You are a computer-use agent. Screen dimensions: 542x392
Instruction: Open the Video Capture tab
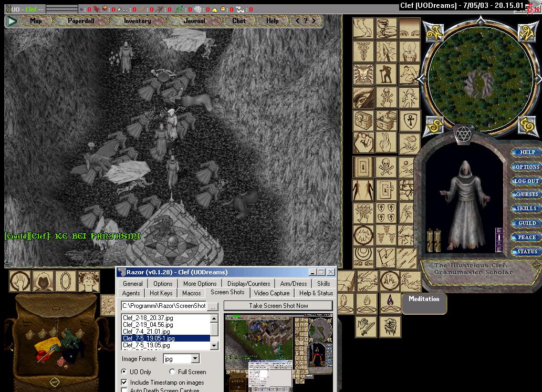tap(272, 293)
